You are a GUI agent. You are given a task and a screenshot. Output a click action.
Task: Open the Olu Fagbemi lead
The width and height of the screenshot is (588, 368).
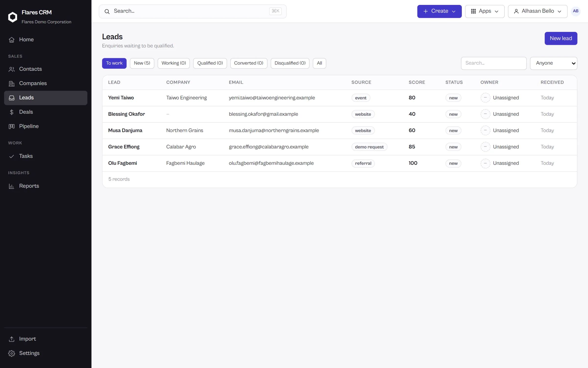click(122, 163)
